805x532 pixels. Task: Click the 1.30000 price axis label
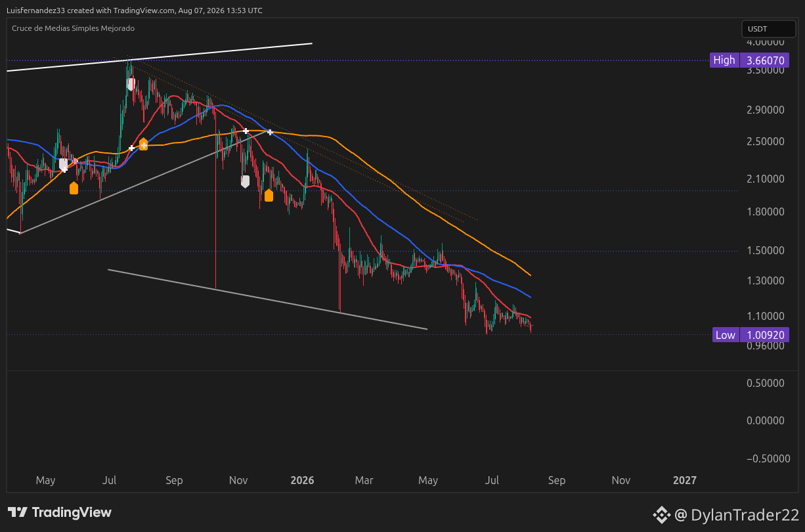point(766,280)
